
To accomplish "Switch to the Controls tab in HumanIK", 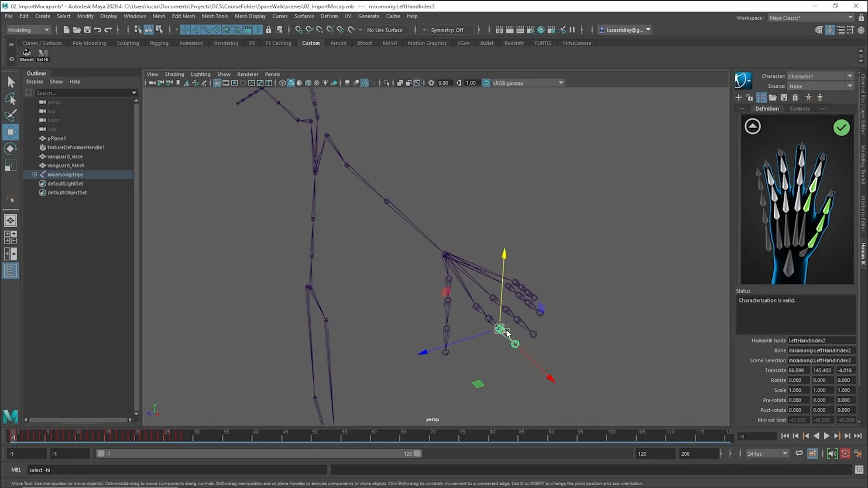I will pos(800,108).
